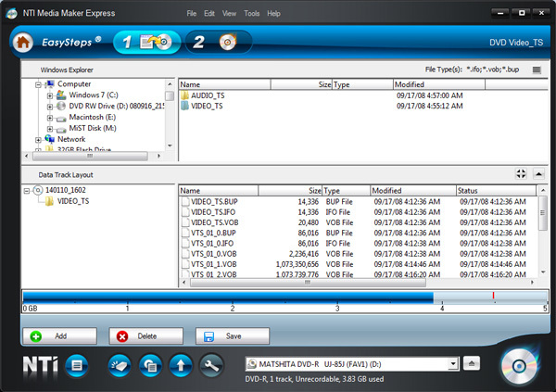The height and width of the screenshot is (392, 556).
Task: Sort track layout by Size column
Action: click(x=290, y=191)
